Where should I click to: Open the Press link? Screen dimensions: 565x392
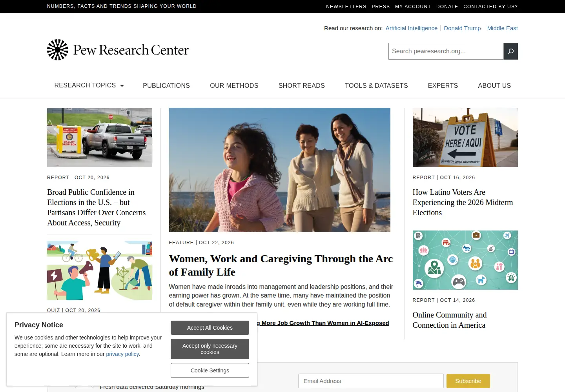point(381,7)
